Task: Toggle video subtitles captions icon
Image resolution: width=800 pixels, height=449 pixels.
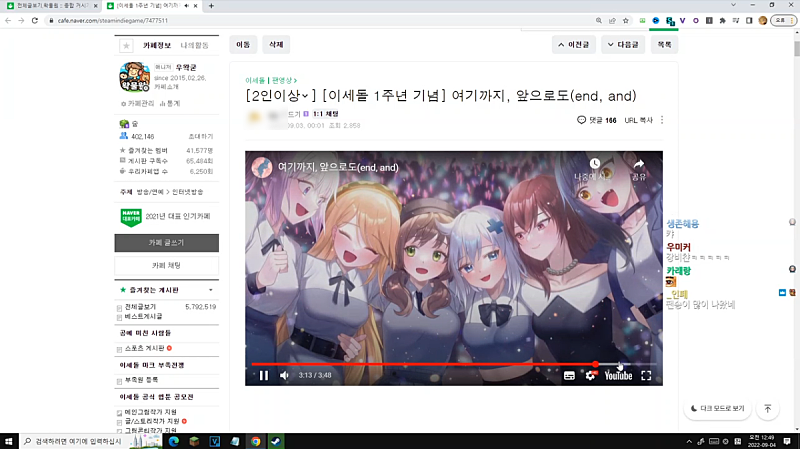Action: click(x=569, y=376)
